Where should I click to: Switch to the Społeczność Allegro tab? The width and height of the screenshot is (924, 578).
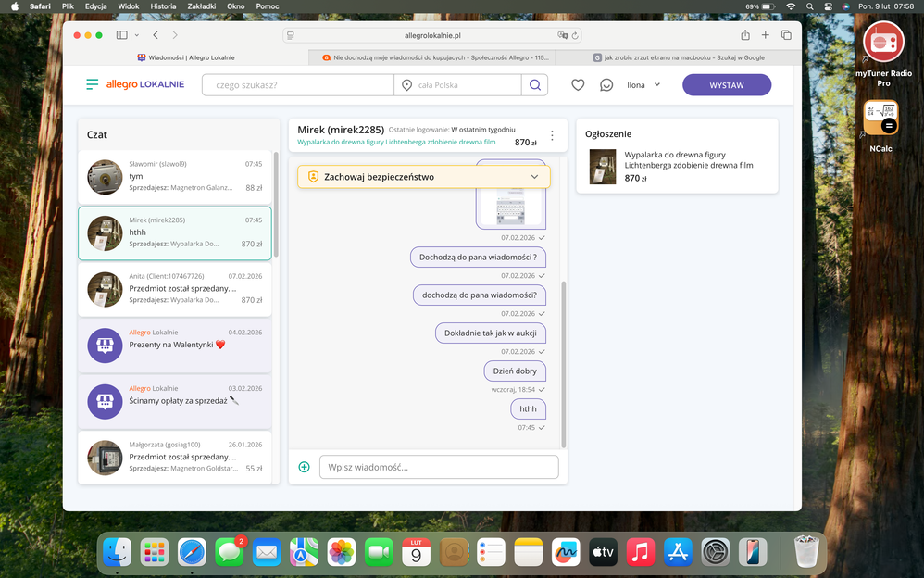(x=435, y=57)
